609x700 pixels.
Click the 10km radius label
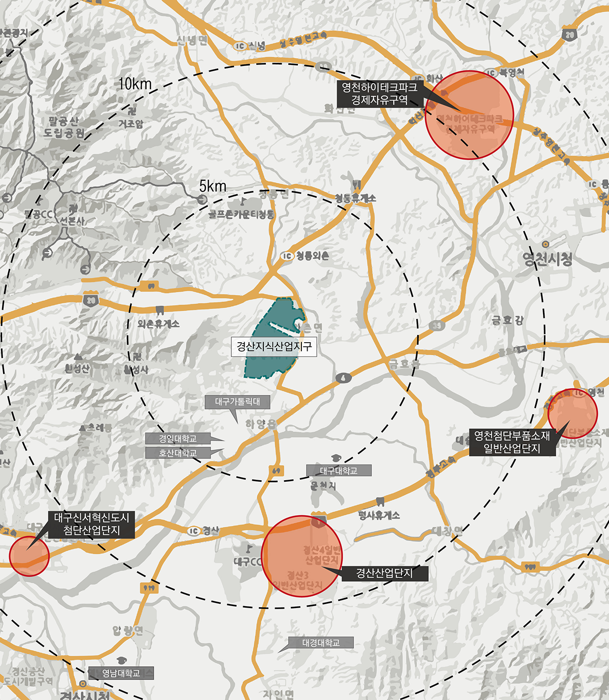point(134,84)
